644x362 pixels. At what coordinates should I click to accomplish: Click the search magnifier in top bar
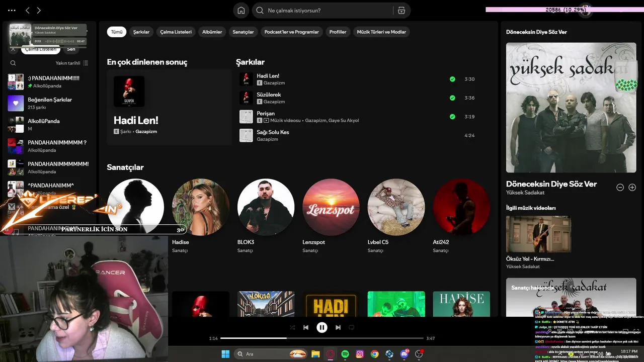[260, 11]
